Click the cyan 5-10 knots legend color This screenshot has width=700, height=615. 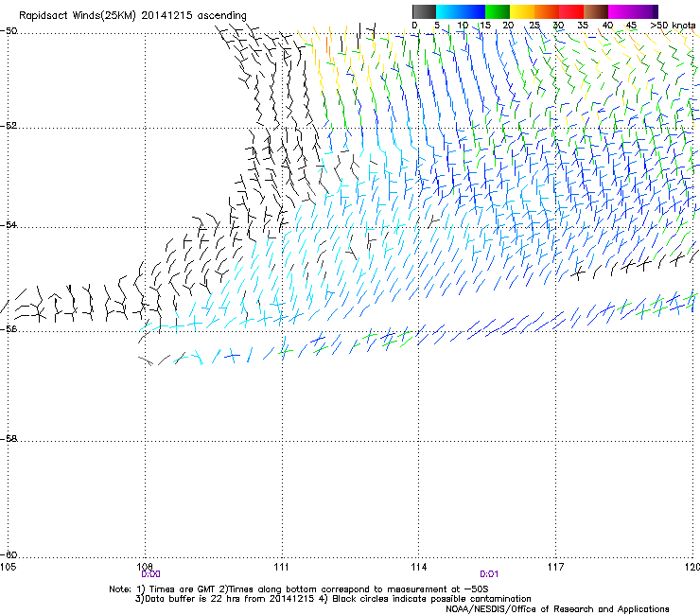pyautogui.click(x=448, y=11)
